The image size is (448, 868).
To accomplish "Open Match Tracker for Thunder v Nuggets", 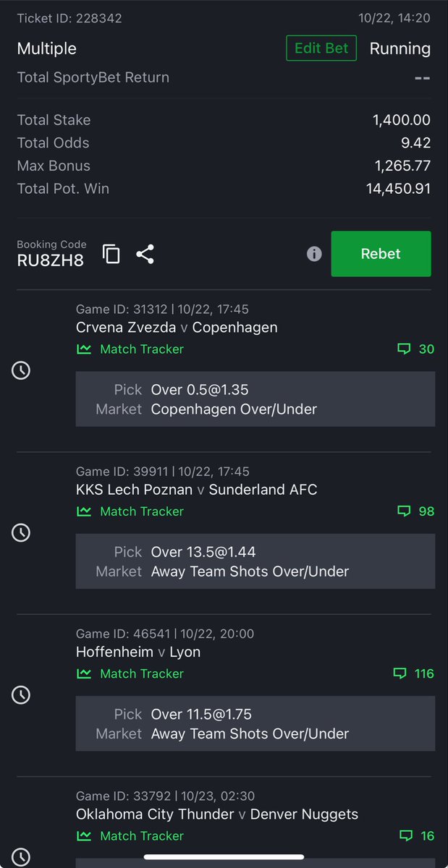I will pyautogui.click(x=130, y=835).
